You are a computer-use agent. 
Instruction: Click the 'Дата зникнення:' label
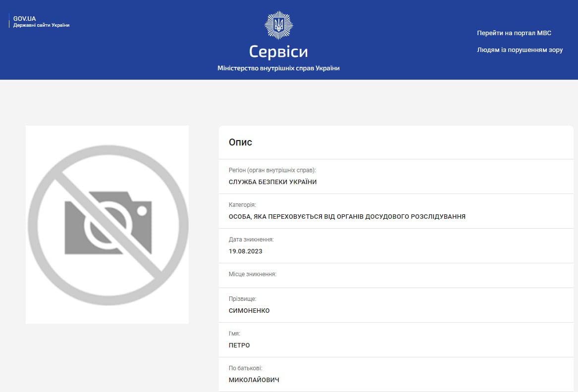point(251,240)
